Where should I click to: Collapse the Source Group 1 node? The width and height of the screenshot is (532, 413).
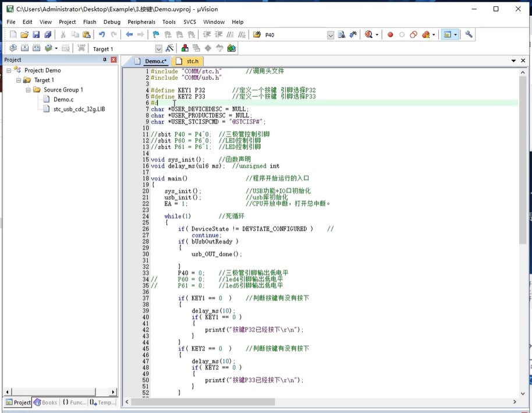pyautogui.click(x=28, y=90)
